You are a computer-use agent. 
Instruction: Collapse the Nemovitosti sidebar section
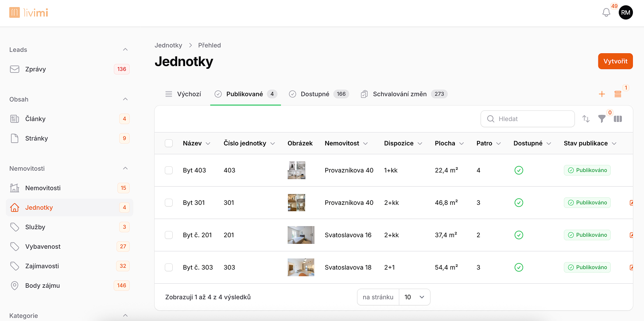125,168
